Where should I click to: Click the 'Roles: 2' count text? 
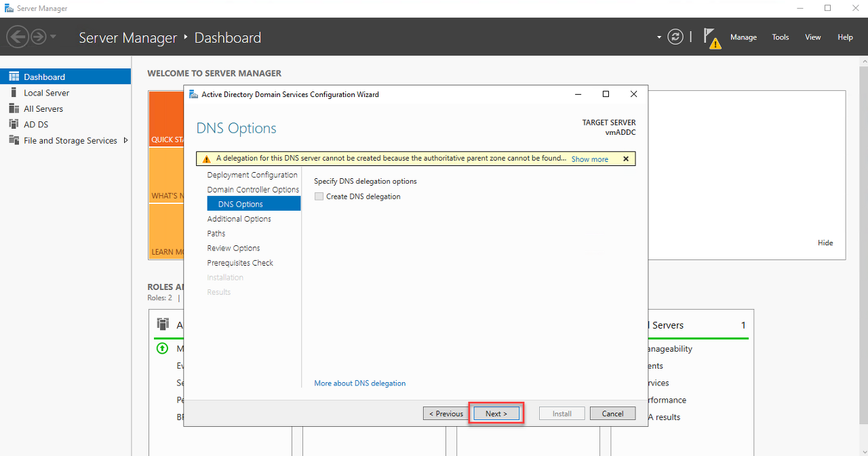pyautogui.click(x=159, y=297)
